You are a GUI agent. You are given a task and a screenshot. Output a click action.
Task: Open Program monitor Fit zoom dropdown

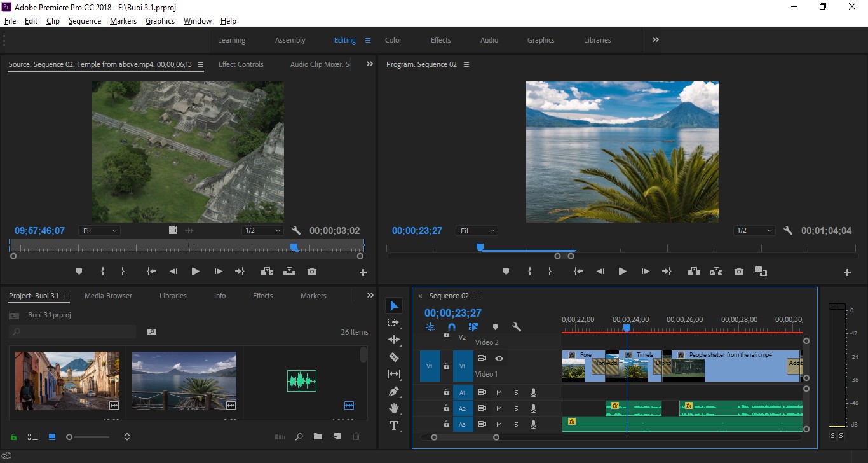[477, 231]
